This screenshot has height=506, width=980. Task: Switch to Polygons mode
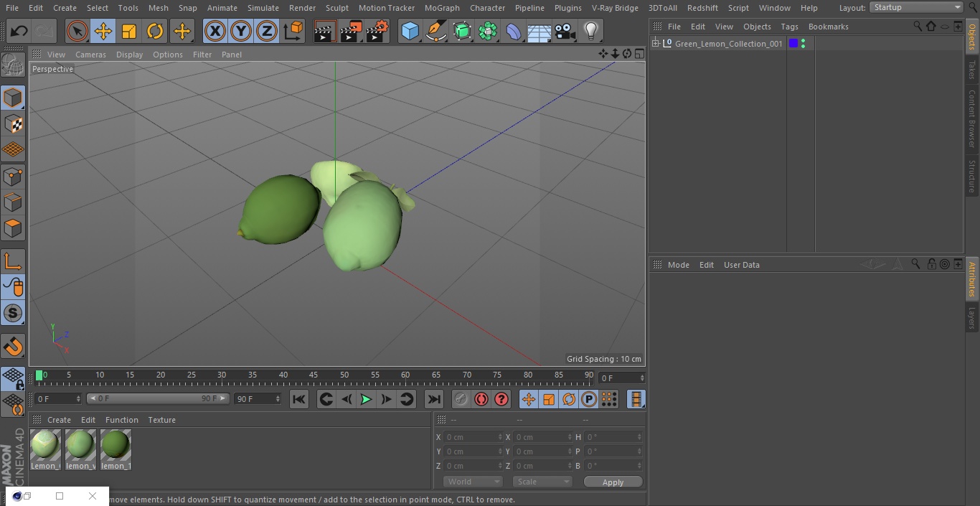coord(13,228)
